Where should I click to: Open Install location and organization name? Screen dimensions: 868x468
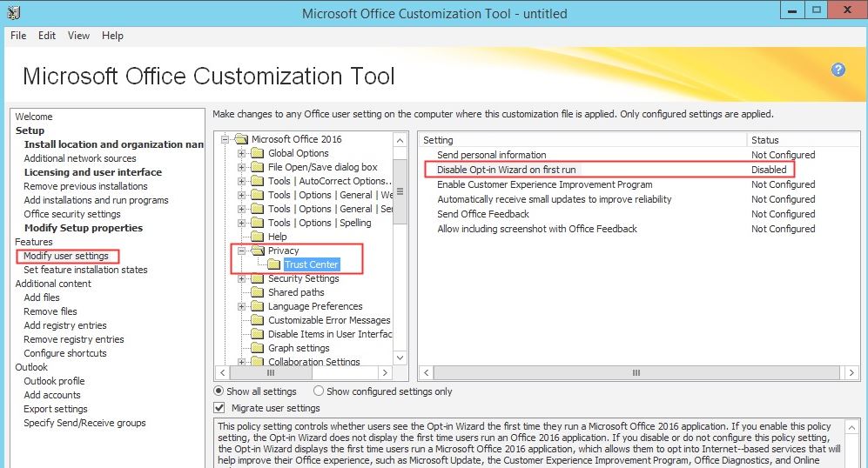point(113,144)
